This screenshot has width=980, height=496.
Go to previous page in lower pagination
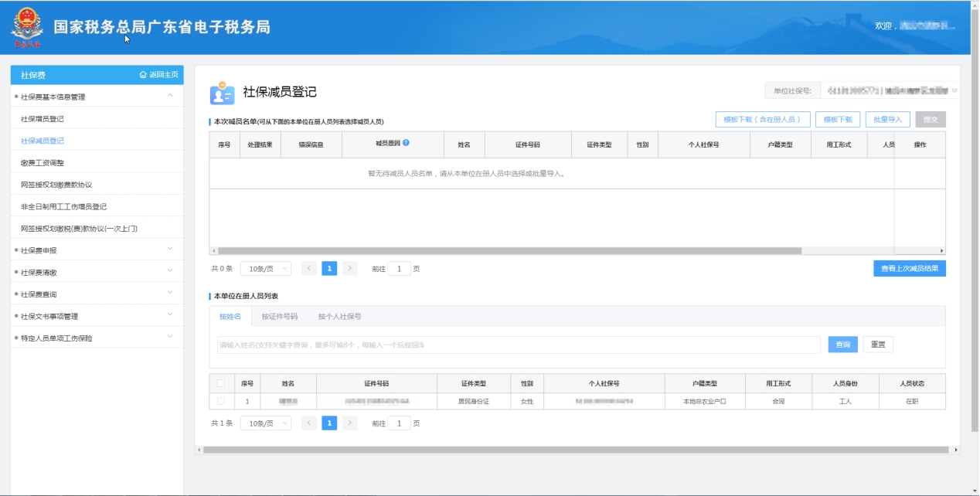click(308, 423)
